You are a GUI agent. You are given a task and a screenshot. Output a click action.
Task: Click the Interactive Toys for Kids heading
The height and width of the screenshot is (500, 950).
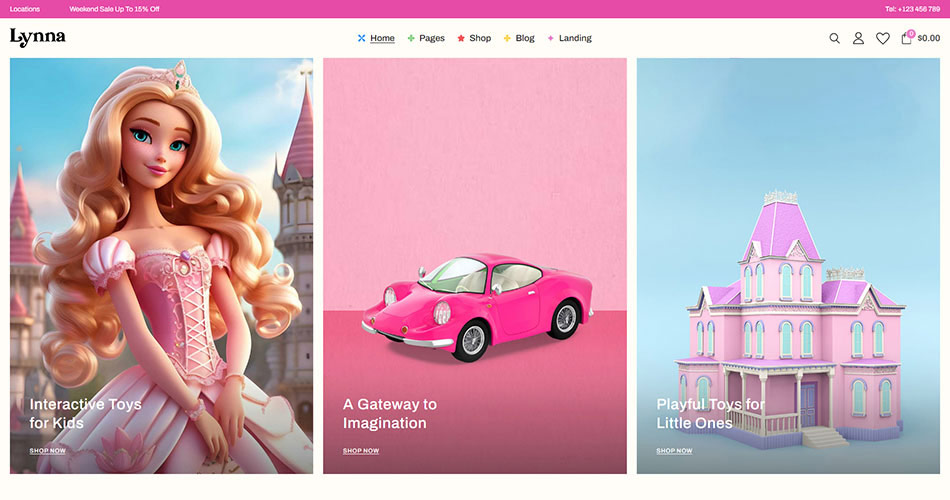(x=85, y=413)
